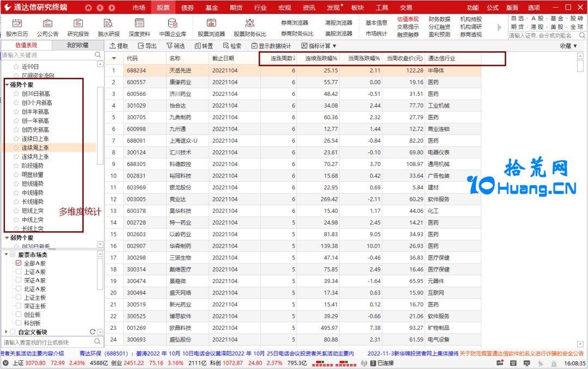Click the forward arrow in title bar
588x369 pixels.
click(112, 8)
